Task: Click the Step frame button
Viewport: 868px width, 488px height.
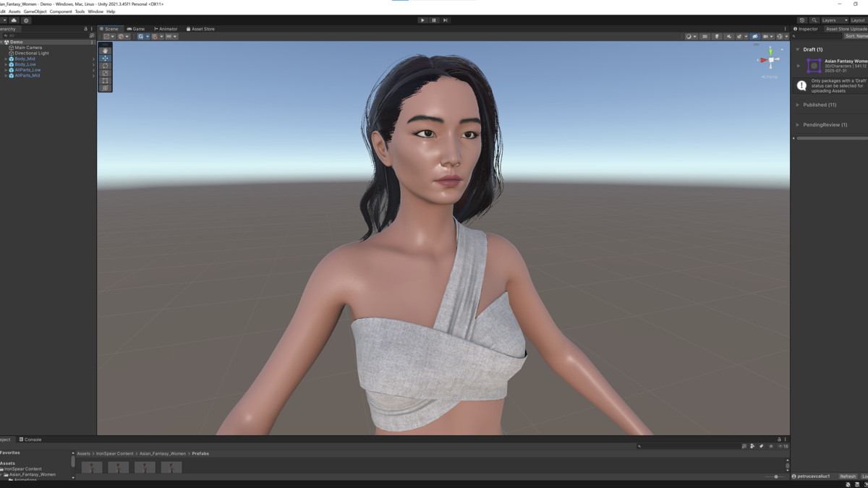Action: [445, 20]
